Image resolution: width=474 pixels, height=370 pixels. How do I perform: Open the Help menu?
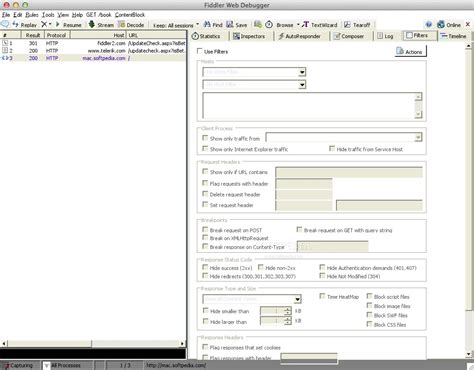pos(77,15)
